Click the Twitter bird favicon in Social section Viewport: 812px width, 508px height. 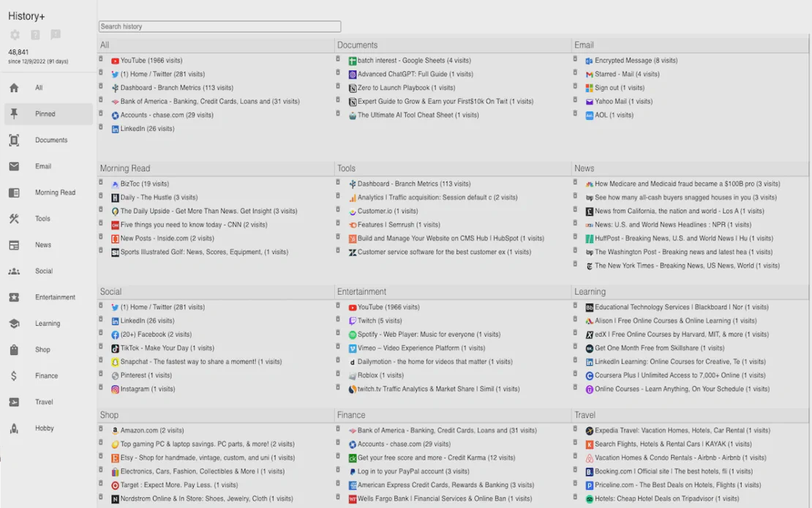click(x=115, y=307)
